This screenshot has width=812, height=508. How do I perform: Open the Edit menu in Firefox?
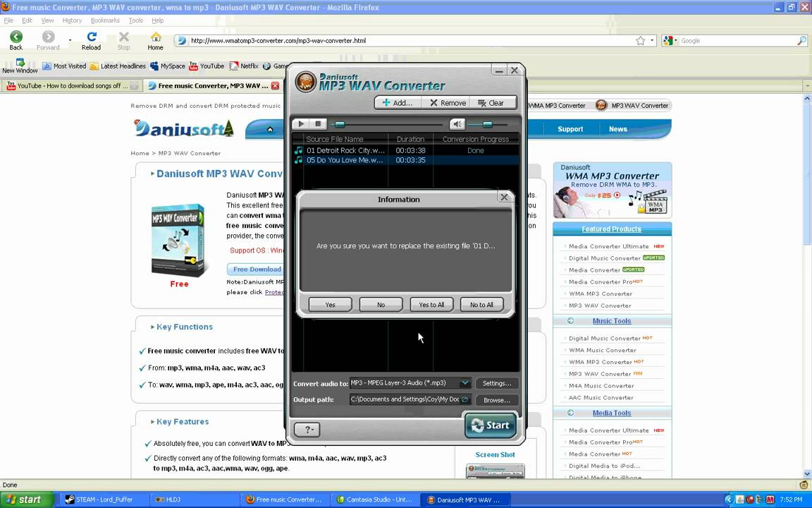tap(27, 20)
